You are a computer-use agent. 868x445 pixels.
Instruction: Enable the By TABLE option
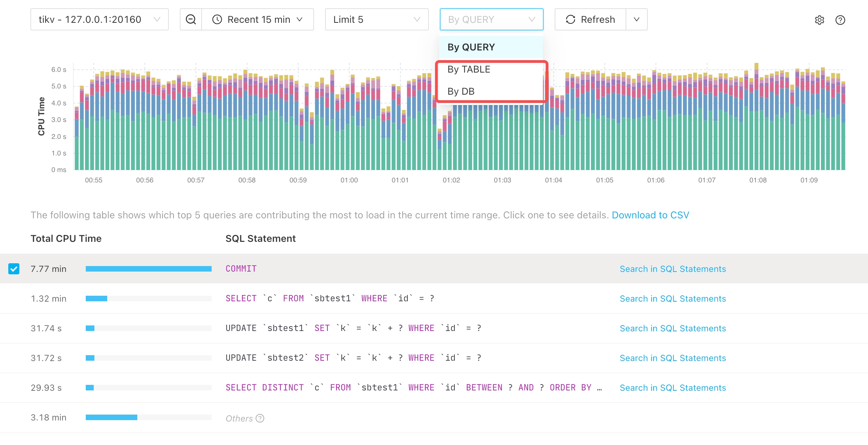coord(469,69)
